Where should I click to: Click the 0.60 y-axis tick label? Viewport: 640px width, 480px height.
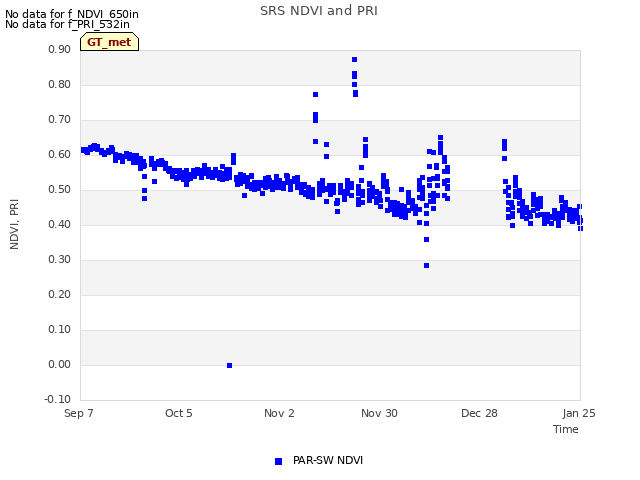60,154
